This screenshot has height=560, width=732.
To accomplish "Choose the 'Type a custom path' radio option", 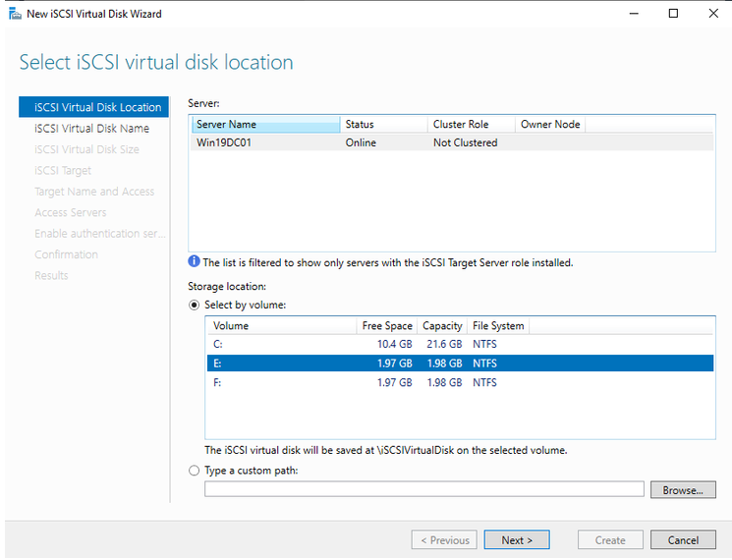I will 194,471.
